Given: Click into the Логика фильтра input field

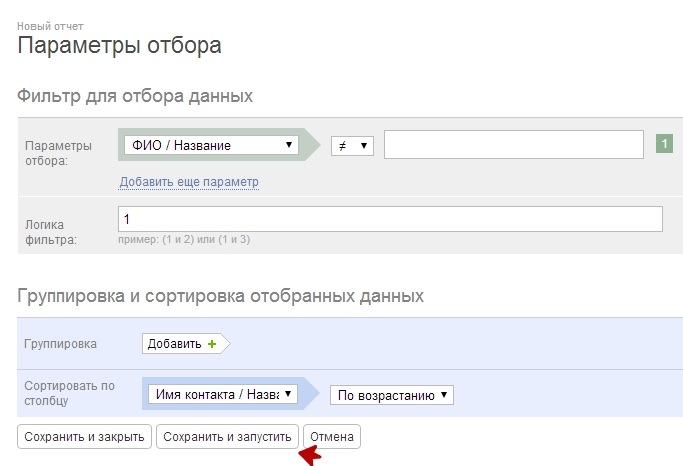Looking at the screenshot, I should pos(390,218).
